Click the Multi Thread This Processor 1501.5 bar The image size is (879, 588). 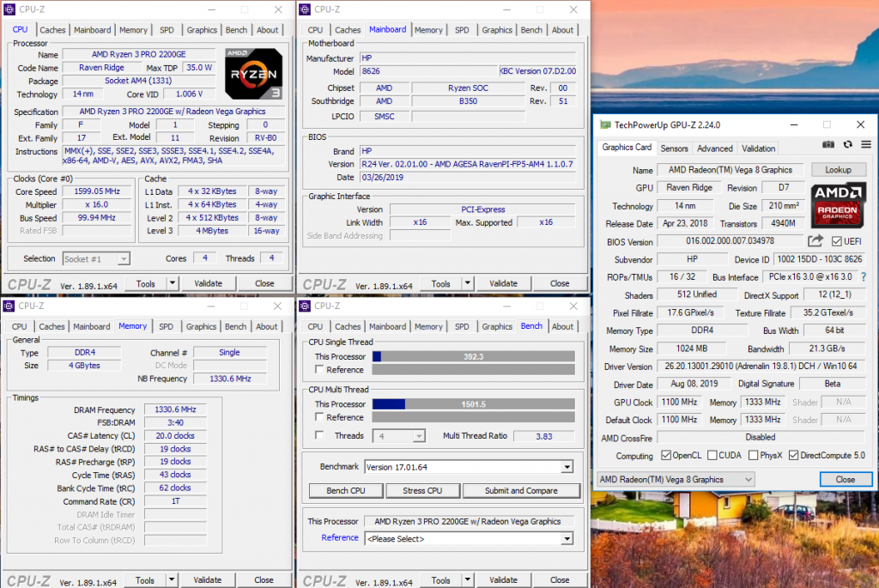[473, 404]
